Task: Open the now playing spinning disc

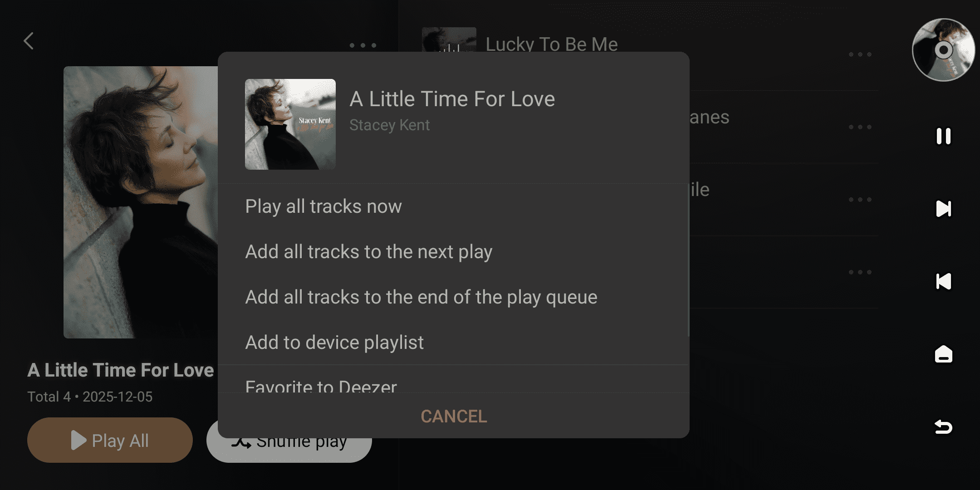Action: pos(944,50)
